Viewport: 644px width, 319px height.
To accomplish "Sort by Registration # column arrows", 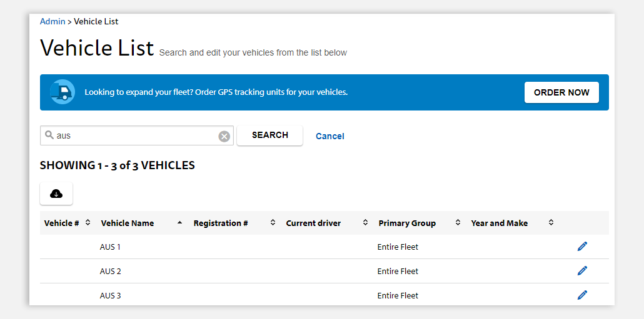I will (x=273, y=222).
